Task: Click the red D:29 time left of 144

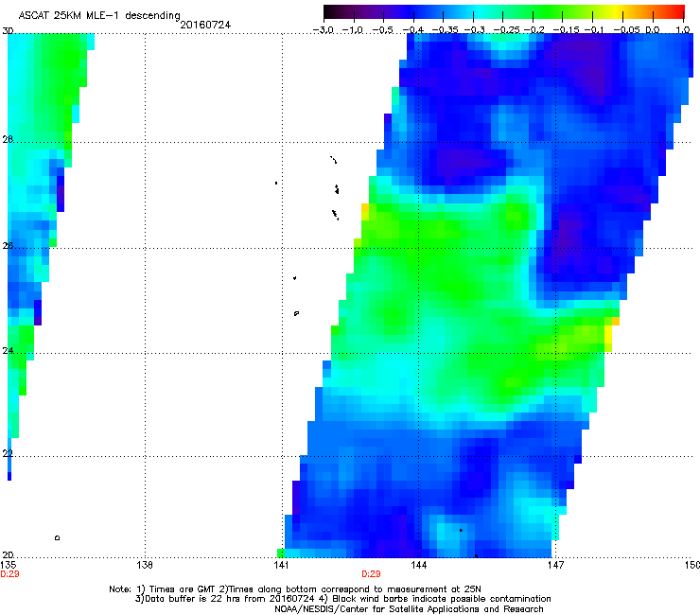Action: point(371,574)
